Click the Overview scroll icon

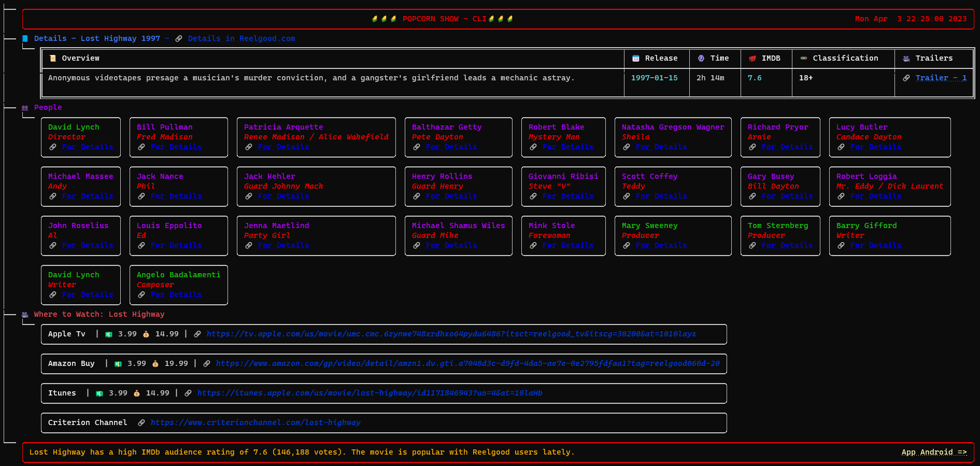(52, 59)
